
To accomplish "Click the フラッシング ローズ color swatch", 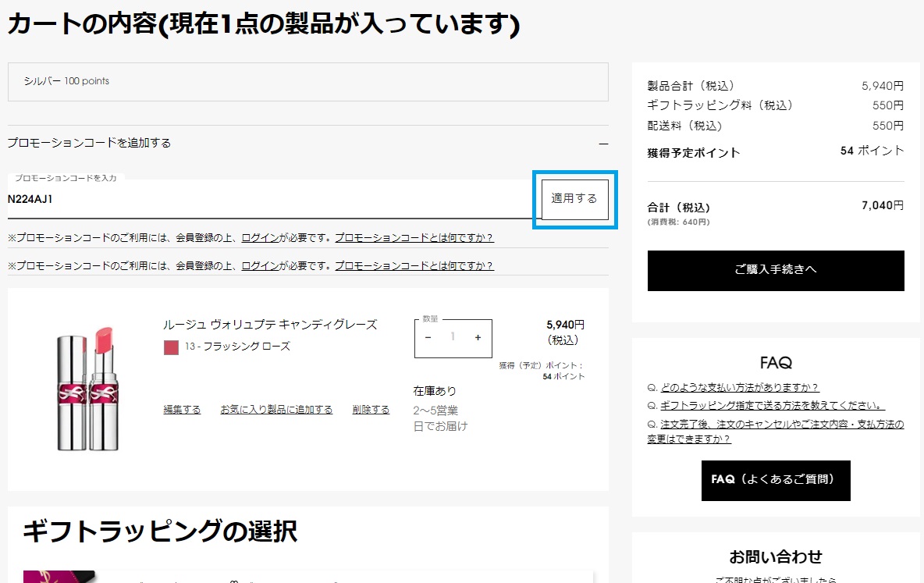I will 171,347.
